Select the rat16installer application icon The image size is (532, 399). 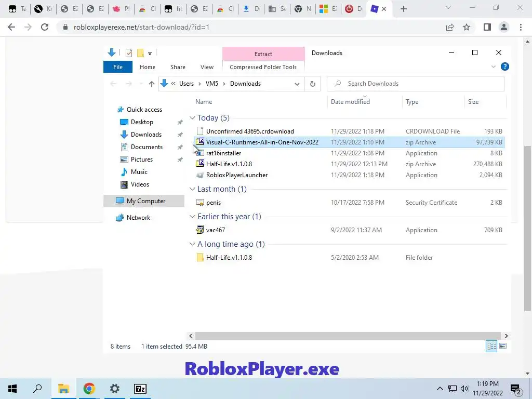200,153
